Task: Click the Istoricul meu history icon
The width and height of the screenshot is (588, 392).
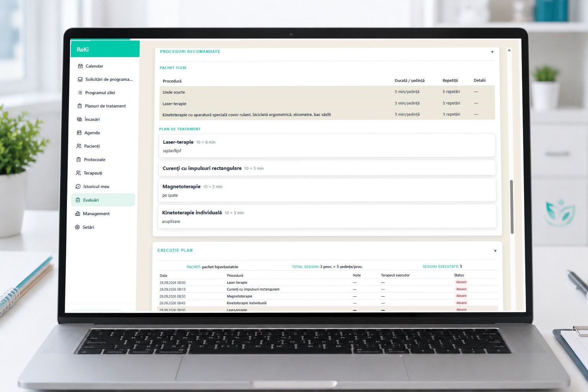Action: (78, 186)
